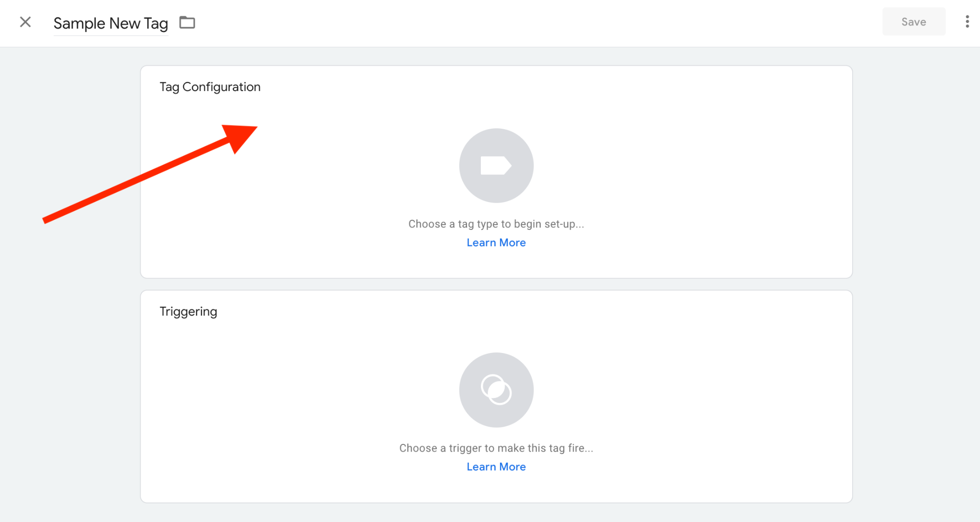Select the 'Sample New Tag' name field
The image size is (980, 522).
(x=111, y=23)
